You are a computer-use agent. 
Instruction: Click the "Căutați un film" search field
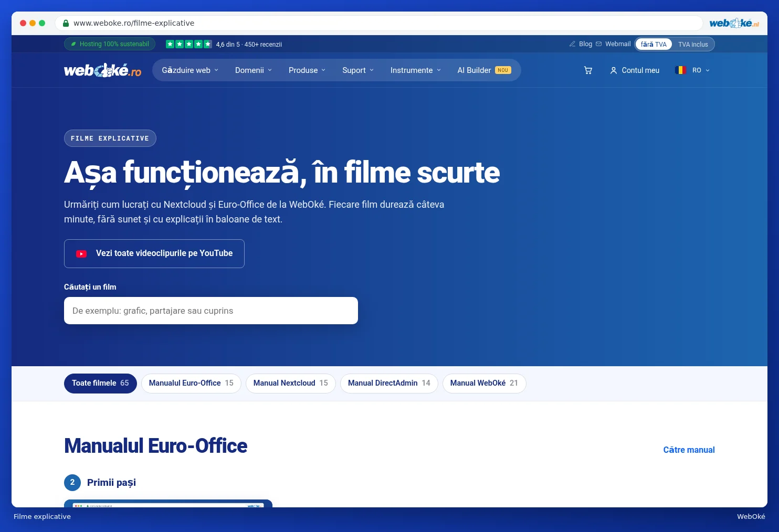(211, 311)
